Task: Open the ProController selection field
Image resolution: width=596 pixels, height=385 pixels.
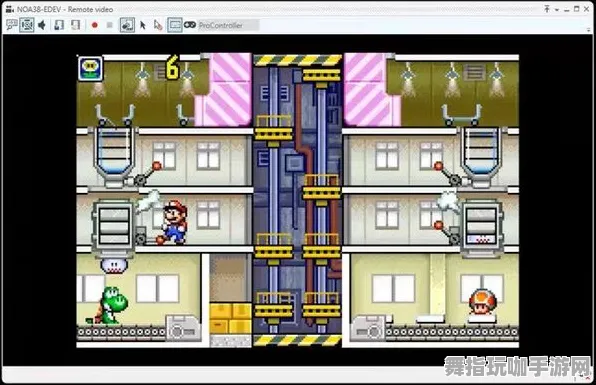Action: pos(228,25)
